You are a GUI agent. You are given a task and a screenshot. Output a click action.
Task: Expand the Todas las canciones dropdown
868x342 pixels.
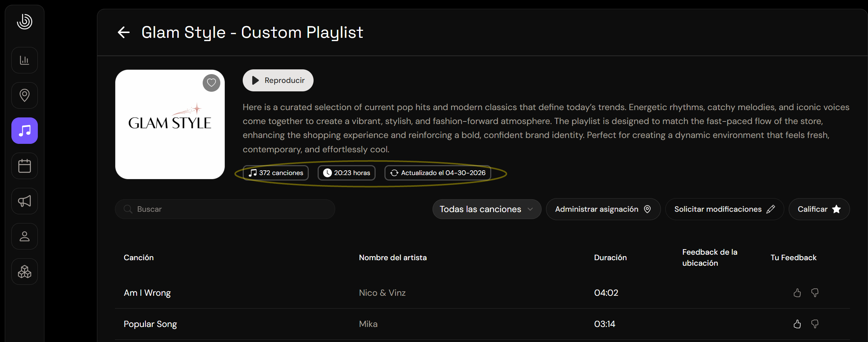click(x=487, y=209)
